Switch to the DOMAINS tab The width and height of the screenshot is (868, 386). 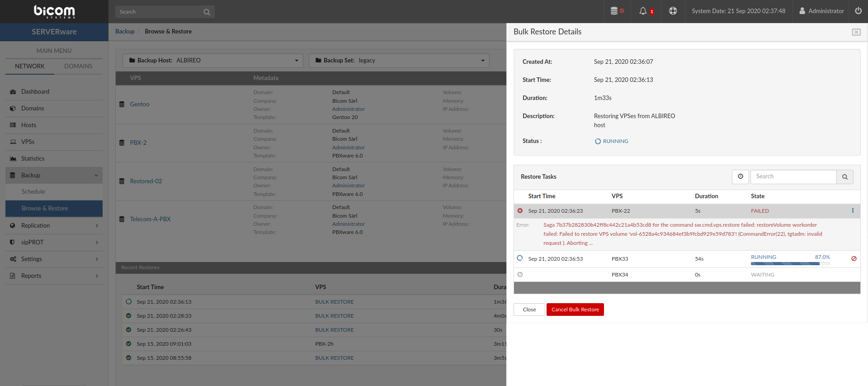point(78,66)
